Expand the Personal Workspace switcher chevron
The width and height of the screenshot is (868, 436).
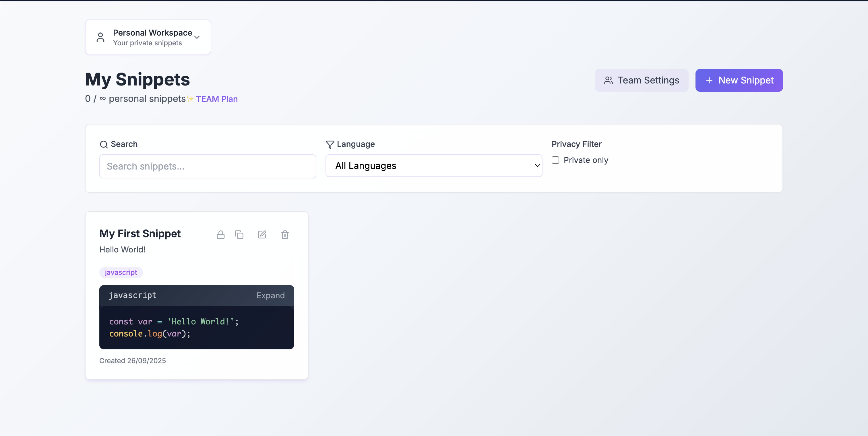[197, 37]
